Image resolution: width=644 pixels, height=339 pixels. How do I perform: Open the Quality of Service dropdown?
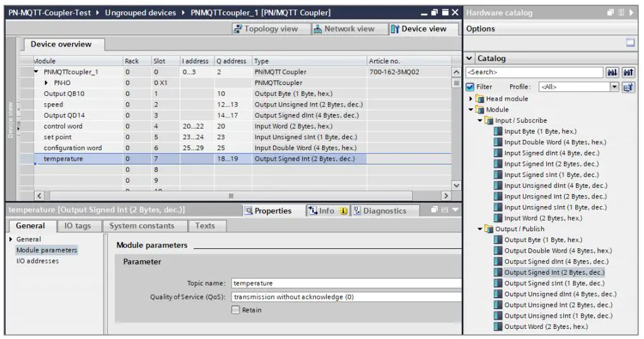click(346, 297)
